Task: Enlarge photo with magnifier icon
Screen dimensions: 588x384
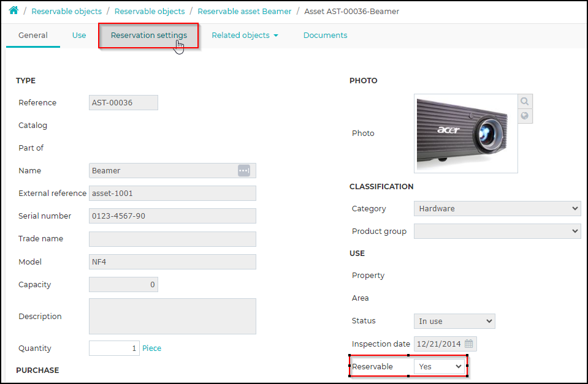Action: [525, 101]
